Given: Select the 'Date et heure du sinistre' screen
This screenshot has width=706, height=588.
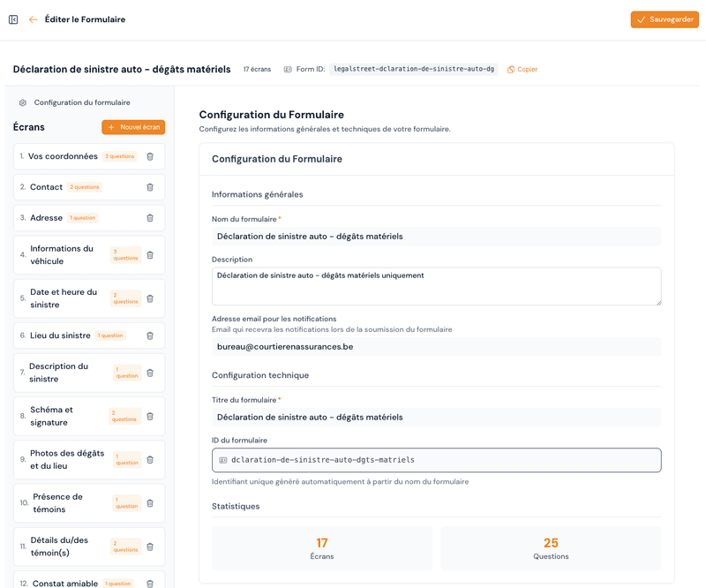Looking at the screenshot, I should [x=64, y=298].
